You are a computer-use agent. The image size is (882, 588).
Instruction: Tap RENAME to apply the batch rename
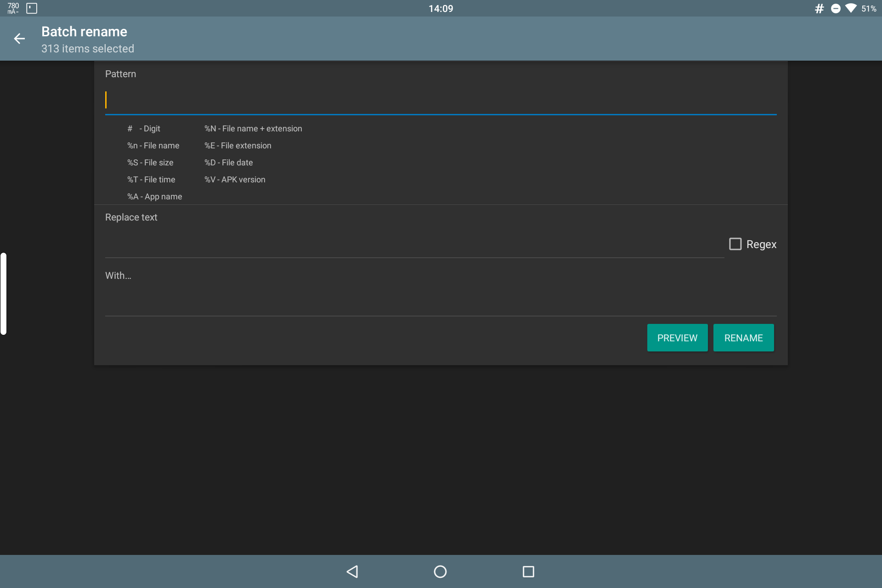pyautogui.click(x=743, y=338)
